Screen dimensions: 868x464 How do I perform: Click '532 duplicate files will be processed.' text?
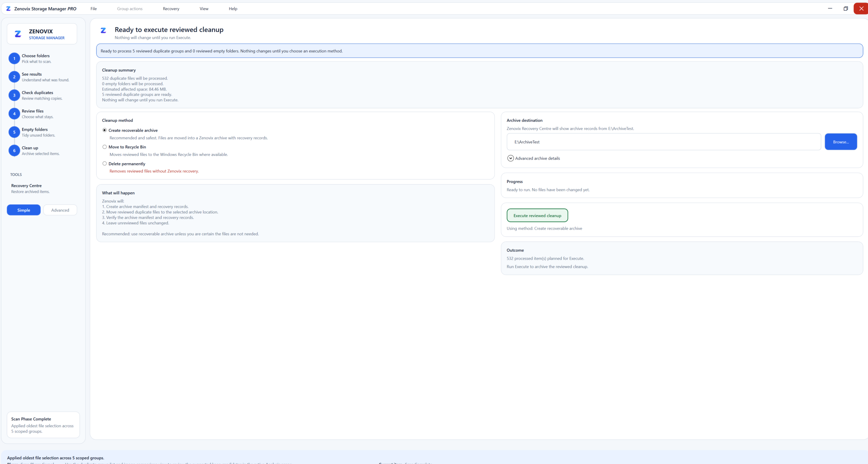(135, 78)
